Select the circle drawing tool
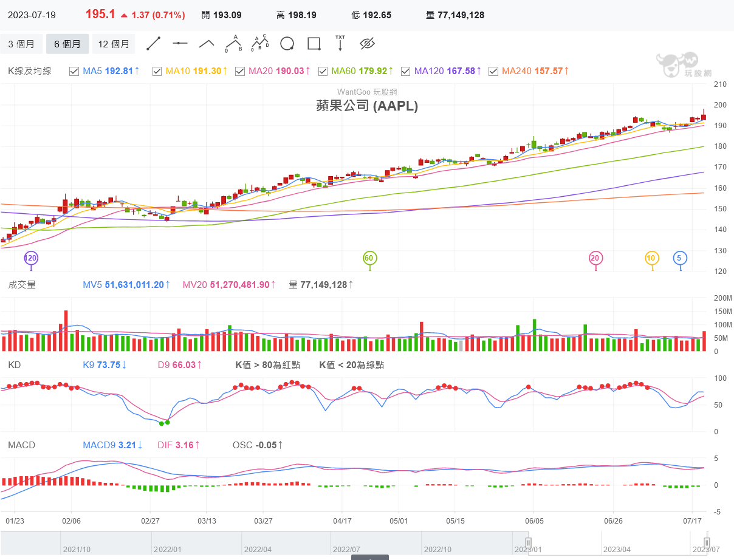Screen dimensions: 734x560 (x=287, y=44)
